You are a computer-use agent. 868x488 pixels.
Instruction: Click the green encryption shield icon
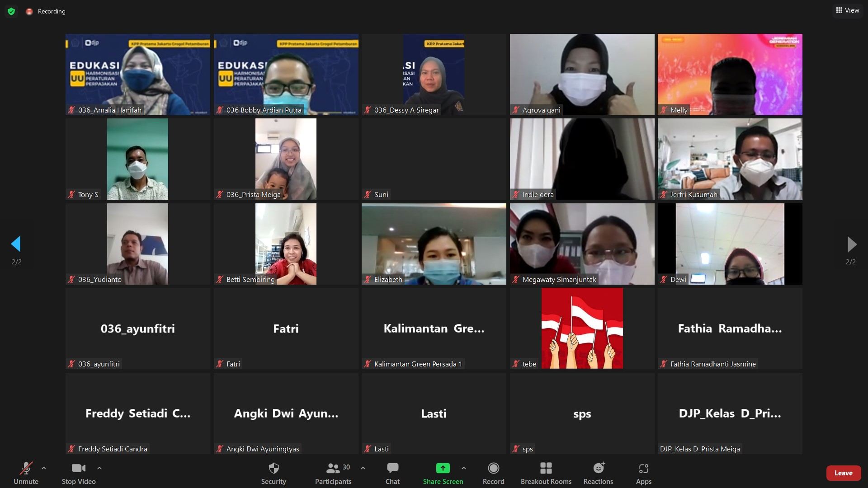point(11,11)
